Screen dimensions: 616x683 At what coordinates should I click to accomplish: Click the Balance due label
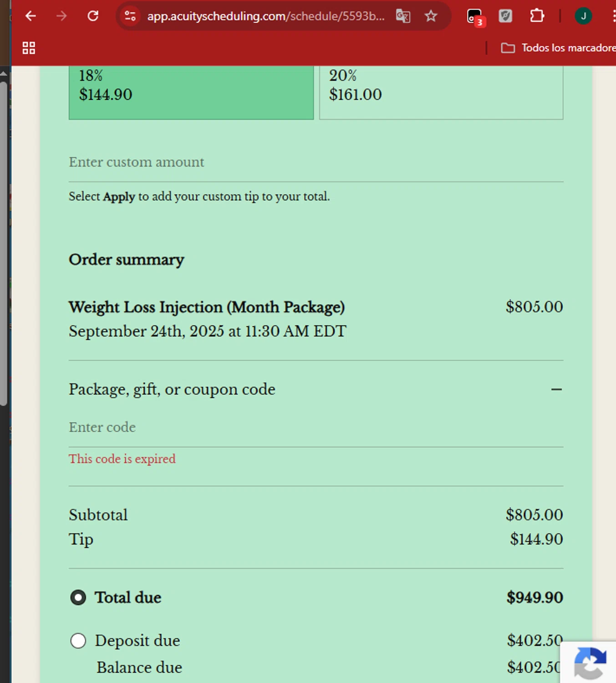[x=139, y=668]
